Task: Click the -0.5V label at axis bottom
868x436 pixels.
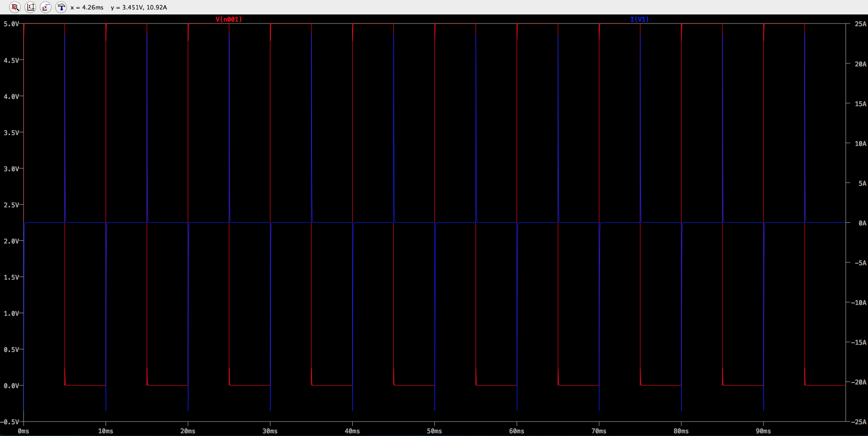Action: (x=10, y=422)
